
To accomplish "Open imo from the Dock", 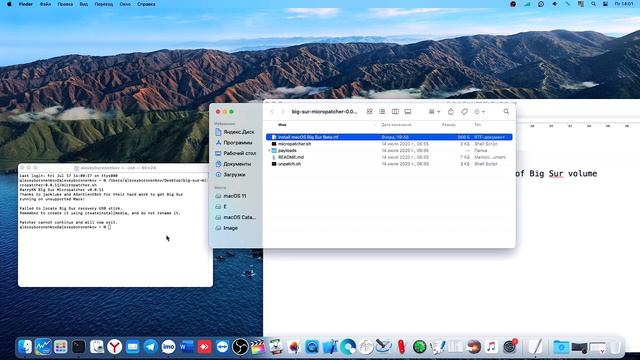I will tap(168, 347).
